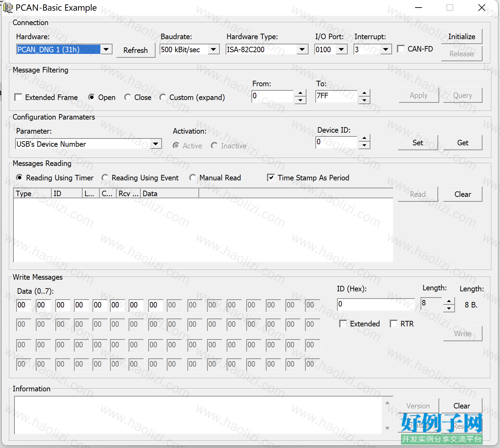This screenshot has width=500, height=448.
Task: Select the Close filter radio button
Action: [x=128, y=97]
